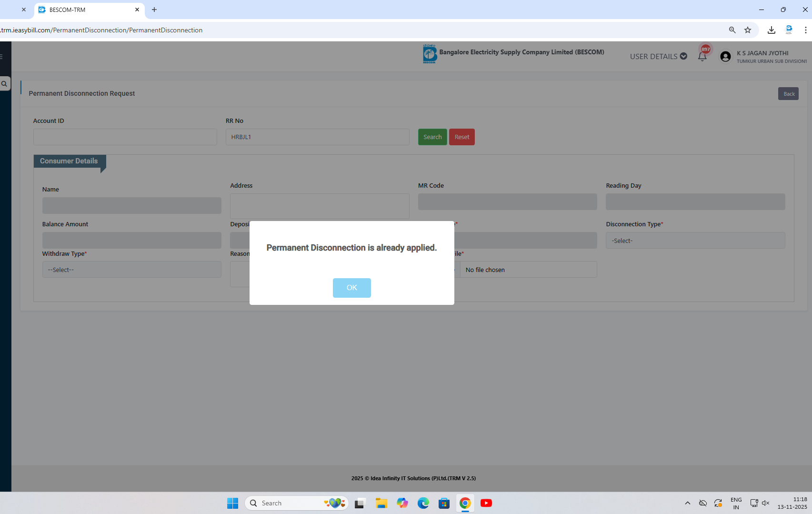
Task: Open the taskbar clock and date
Action: [792, 503]
